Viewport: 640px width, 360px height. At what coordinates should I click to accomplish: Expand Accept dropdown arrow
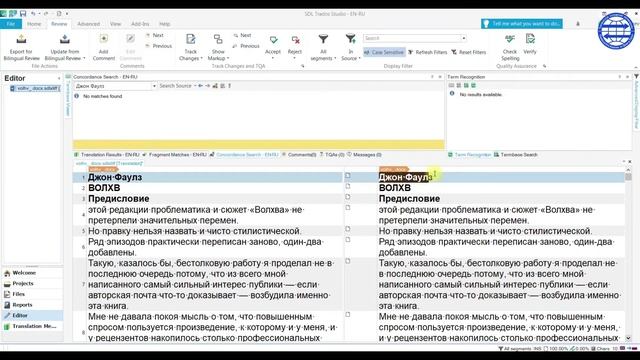click(x=273, y=58)
